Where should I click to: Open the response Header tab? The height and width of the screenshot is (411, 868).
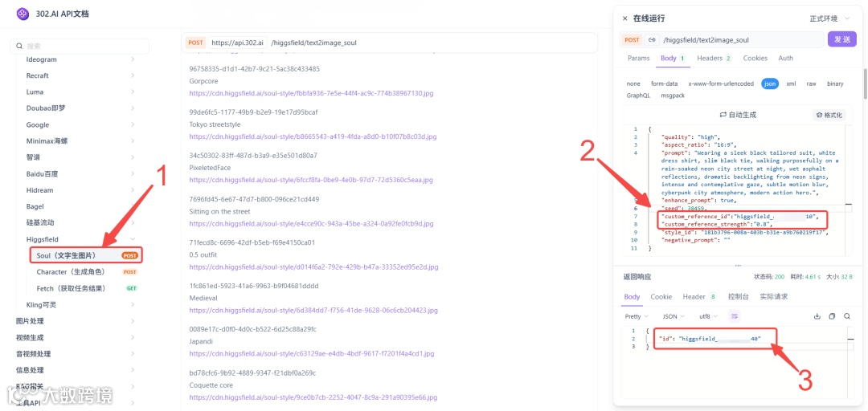click(x=699, y=296)
